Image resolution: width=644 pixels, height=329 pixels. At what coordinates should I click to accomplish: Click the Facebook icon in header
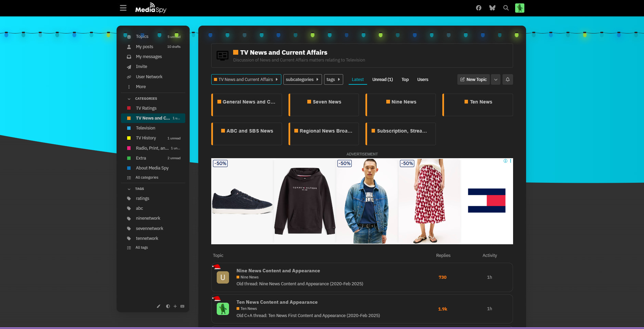(x=479, y=8)
